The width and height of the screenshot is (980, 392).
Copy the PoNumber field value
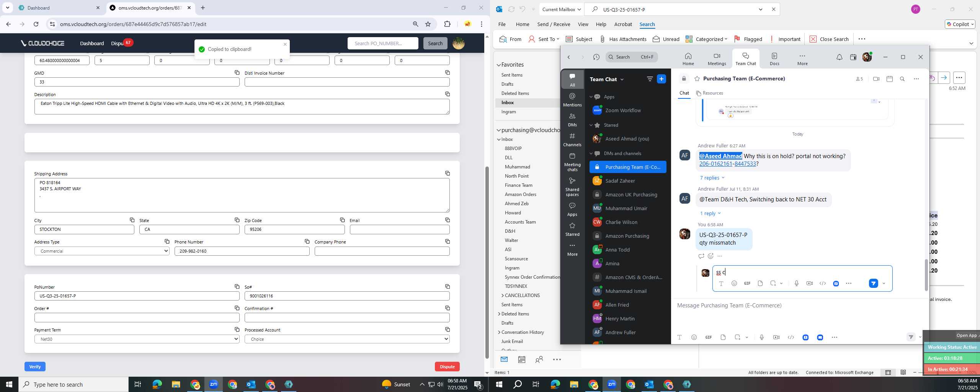coord(237,286)
